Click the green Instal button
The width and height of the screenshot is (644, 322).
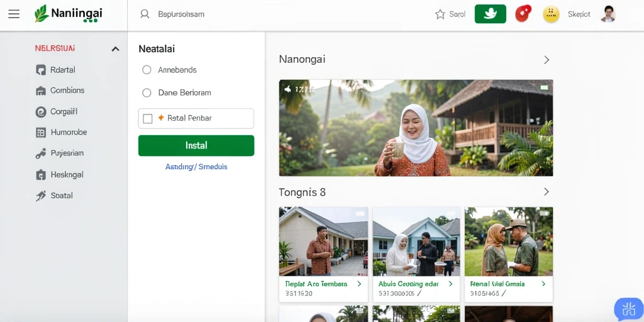[x=196, y=145]
